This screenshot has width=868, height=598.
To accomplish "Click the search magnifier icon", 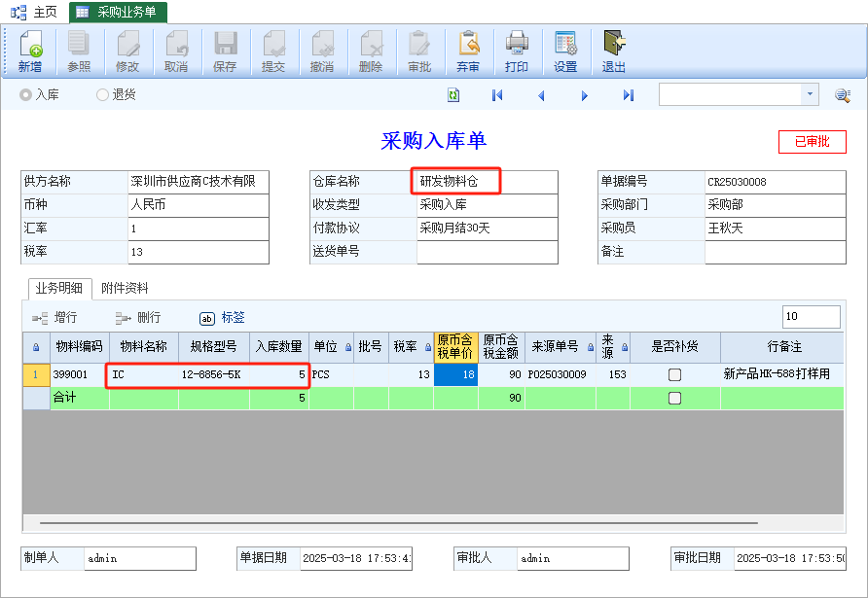I will tap(843, 95).
